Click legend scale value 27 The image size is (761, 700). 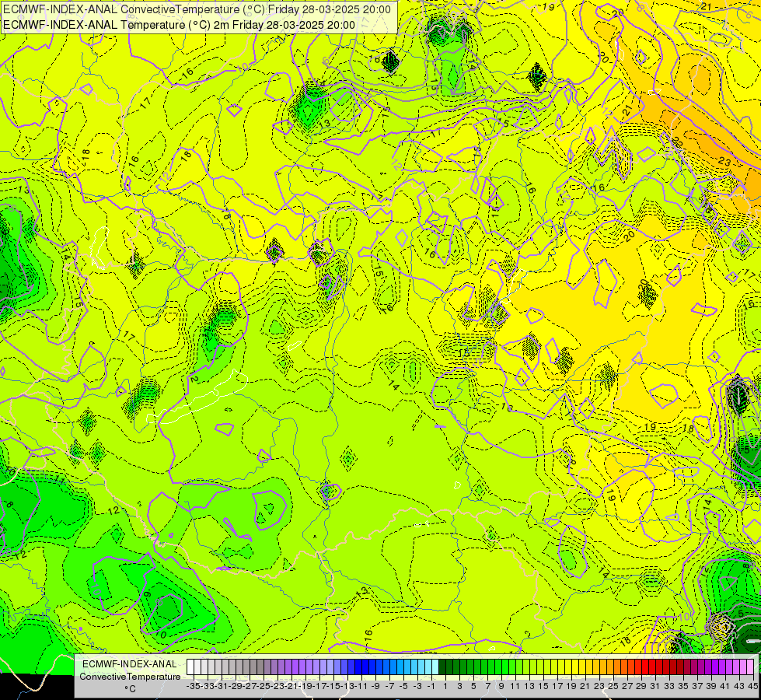tap(627, 686)
